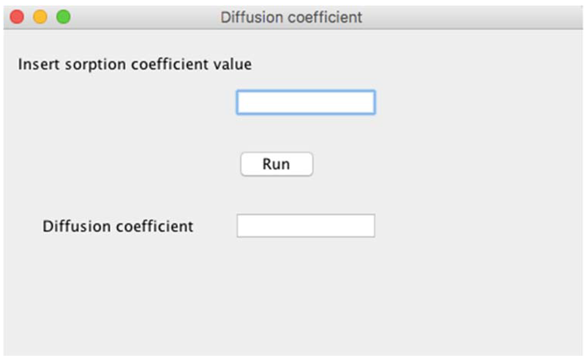The width and height of the screenshot is (588, 364).
Task: Focus the sorption coefficient input field
Action: coord(306,102)
